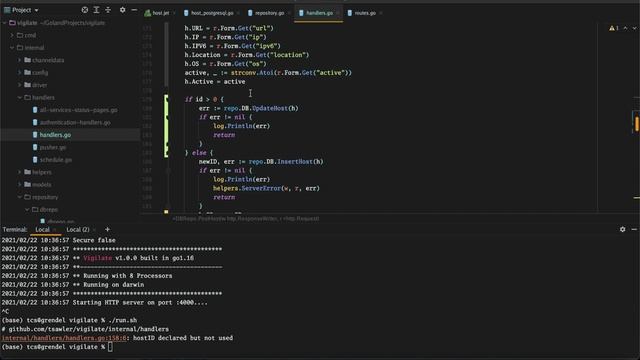The image size is (640, 360).
Task: Select the Local terminal tab
Action: [42, 230]
